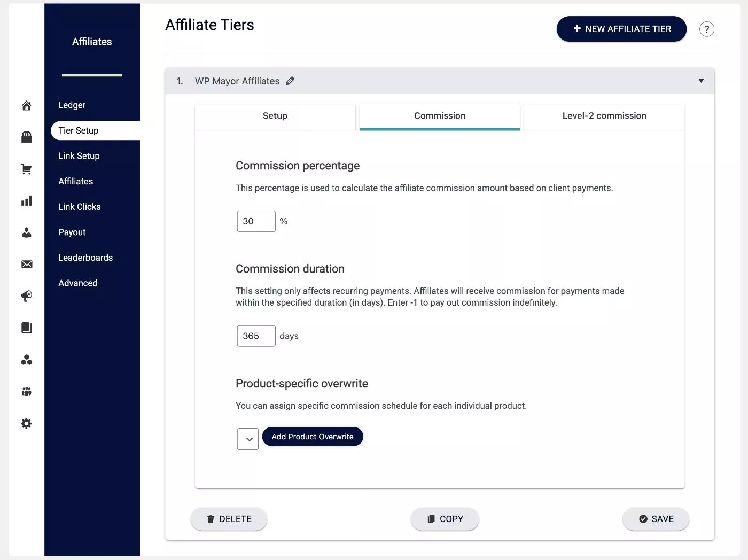
Task: Focus the commission percentage input field
Action: point(256,221)
